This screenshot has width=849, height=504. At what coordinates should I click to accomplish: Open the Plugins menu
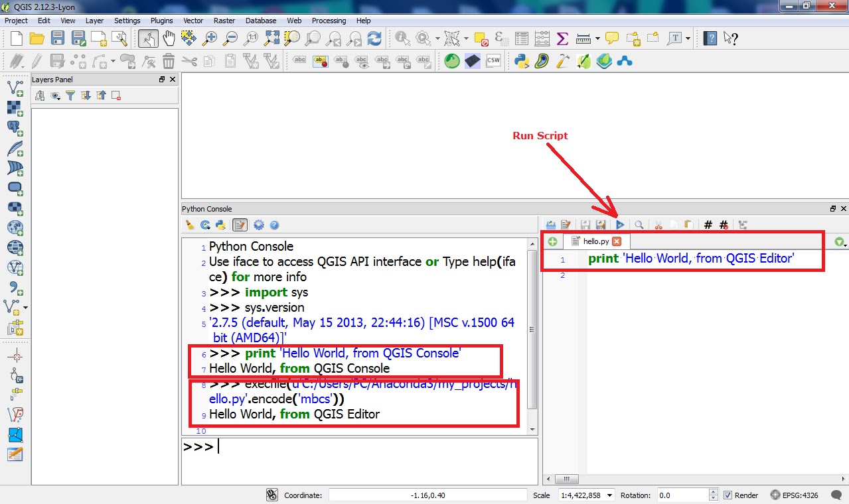(x=161, y=21)
